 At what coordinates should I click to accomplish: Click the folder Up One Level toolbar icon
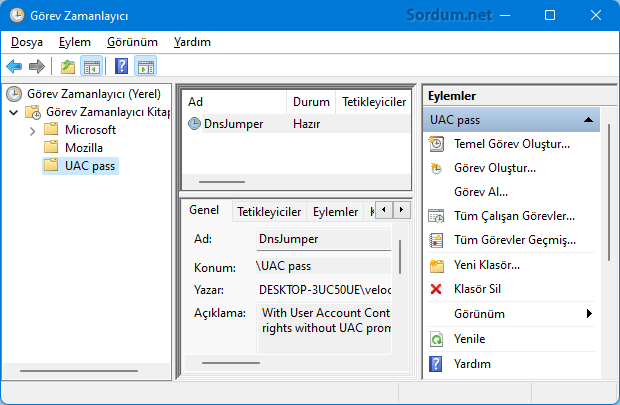[68, 66]
